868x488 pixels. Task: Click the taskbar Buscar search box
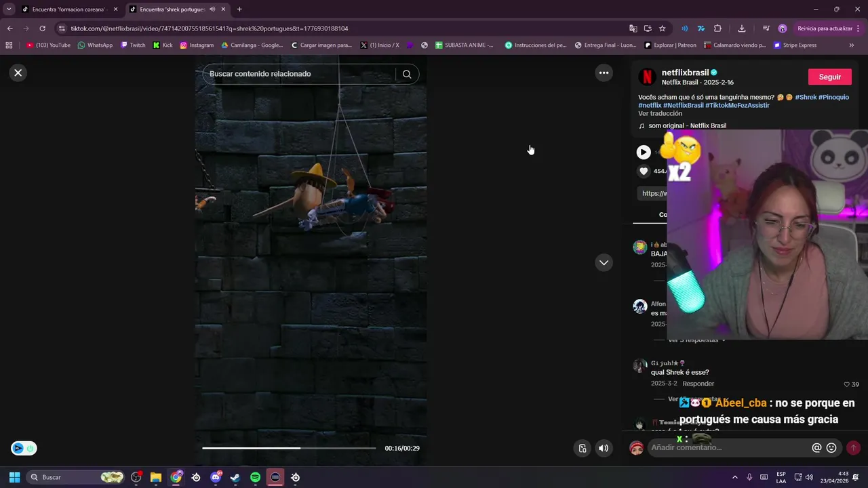point(77,477)
